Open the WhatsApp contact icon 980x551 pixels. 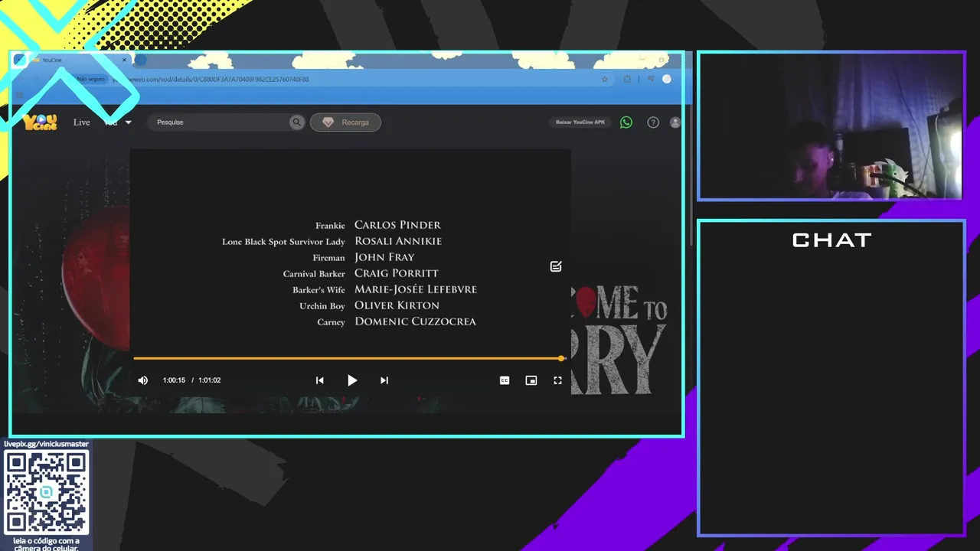pos(626,122)
